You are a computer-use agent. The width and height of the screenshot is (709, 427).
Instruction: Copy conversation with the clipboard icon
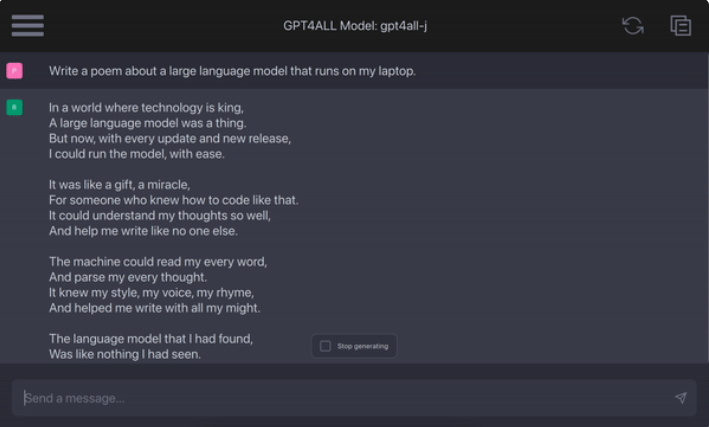click(680, 26)
